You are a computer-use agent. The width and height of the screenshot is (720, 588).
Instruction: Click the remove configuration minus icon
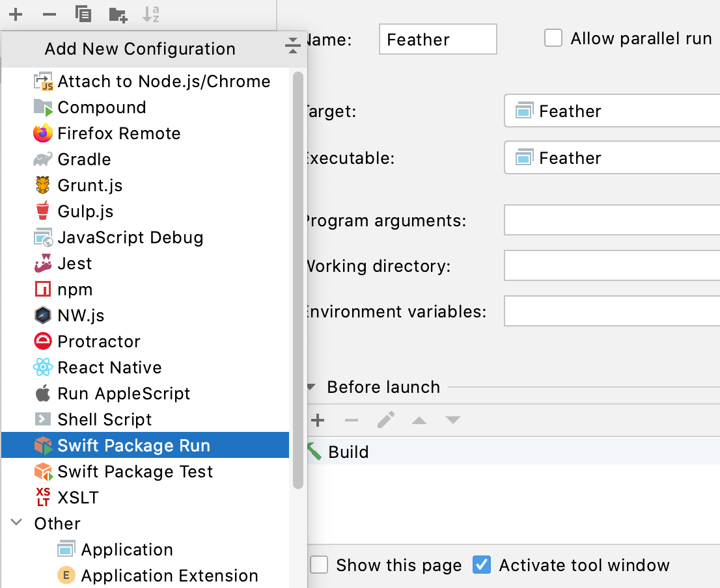pyautogui.click(x=49, y=14)
